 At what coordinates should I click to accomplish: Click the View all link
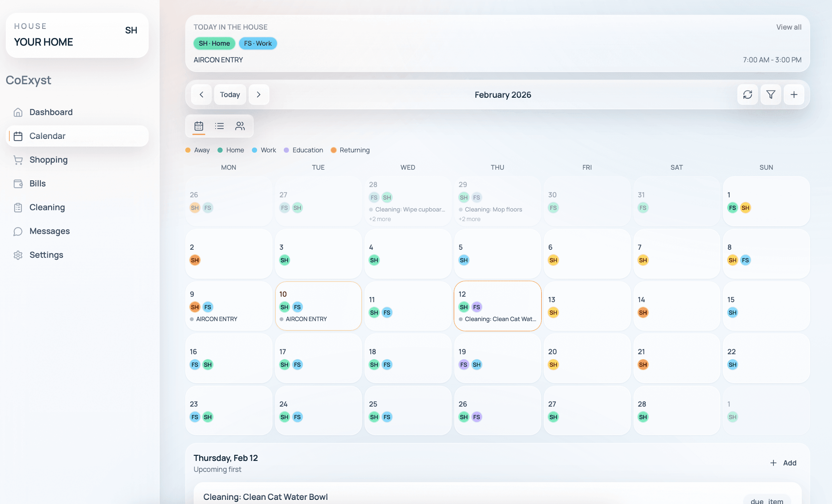789,27
